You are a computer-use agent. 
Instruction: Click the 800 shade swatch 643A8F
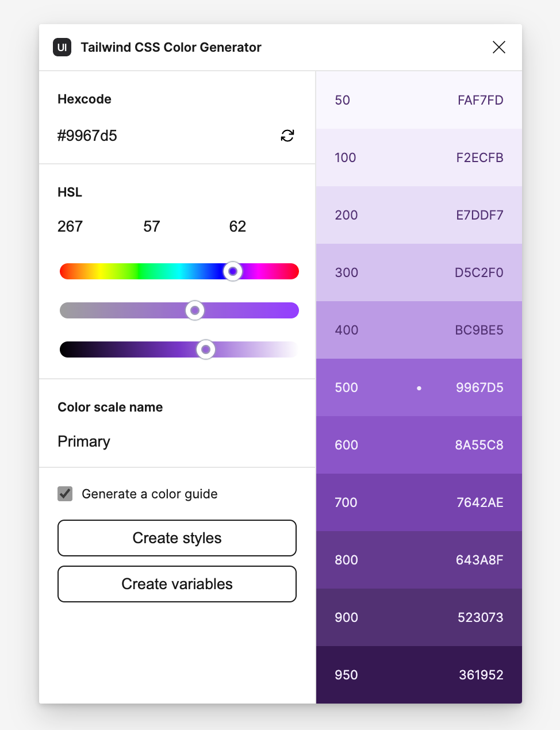(x=419, y=560)
